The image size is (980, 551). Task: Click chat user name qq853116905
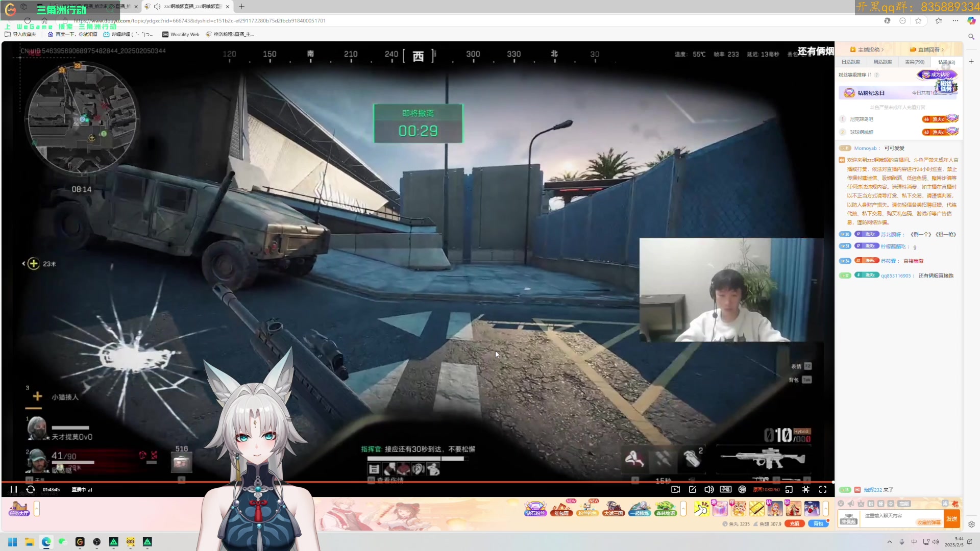pos(896,275)
